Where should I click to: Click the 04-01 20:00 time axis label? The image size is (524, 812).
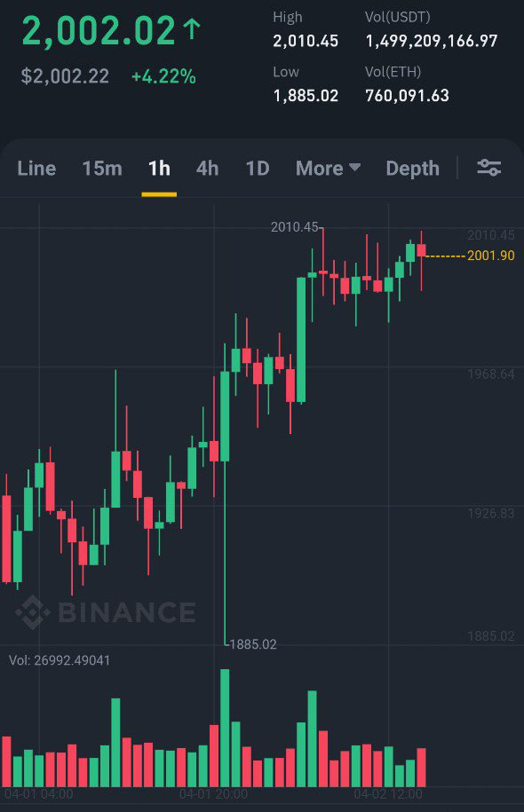coord(213,794)
